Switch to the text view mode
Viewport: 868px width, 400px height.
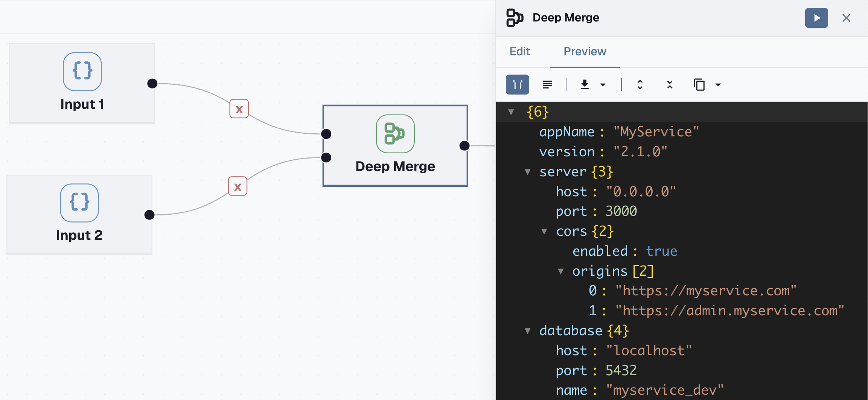tap(547, 85)
